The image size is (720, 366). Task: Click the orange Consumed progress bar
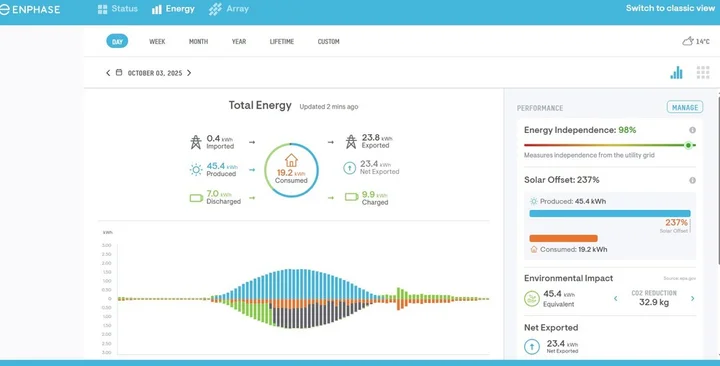(563, 238)
